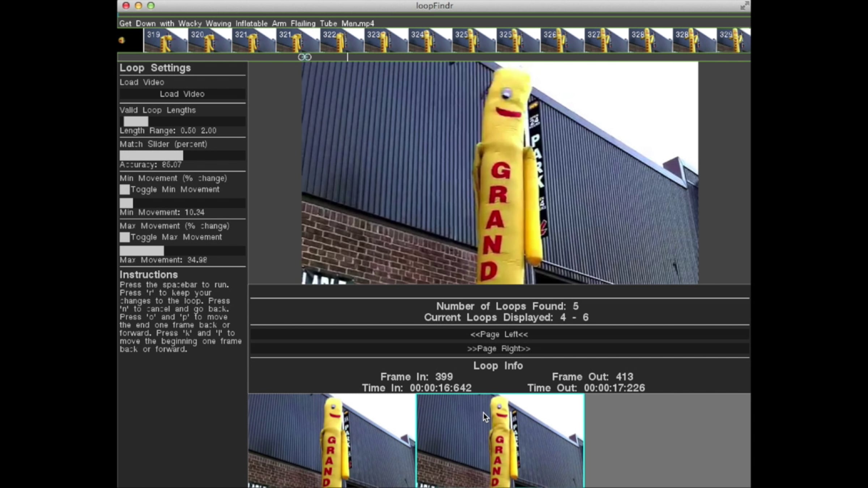
Task: Select frame 320 thumbnail in the filmstrip
Action: (x=210, y=40)
